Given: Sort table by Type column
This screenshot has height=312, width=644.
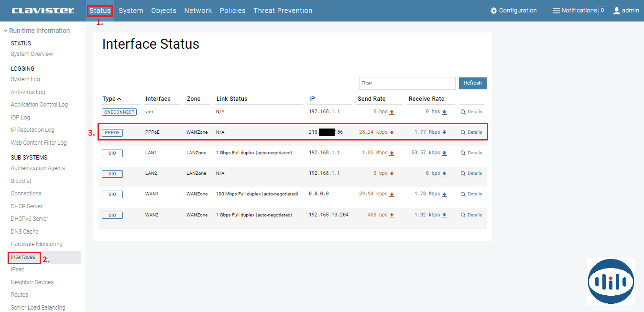Looking at the screenshot, I should coord(112,99).
